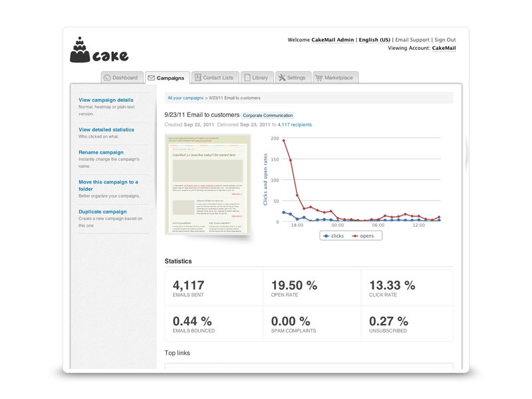
Task: Click the Marketplace cart icon
Action: (x=319, y=78)
